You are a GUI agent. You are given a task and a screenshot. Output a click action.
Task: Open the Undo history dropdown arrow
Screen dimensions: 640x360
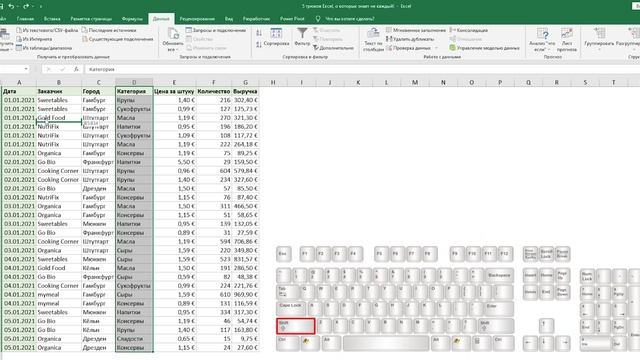[x=18, y=7]
